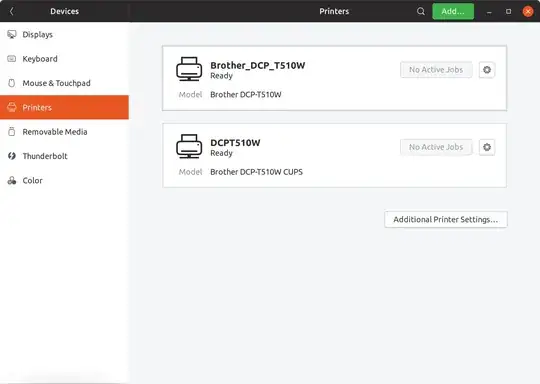Open the search magnifier in header
This screenshot has height=384, width=540.
tap(420, 11)
